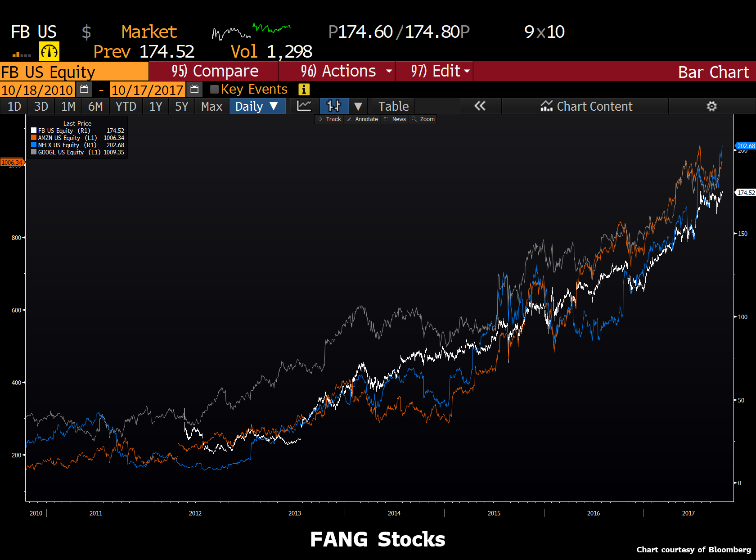Select the 1Y time range tab

156,106
